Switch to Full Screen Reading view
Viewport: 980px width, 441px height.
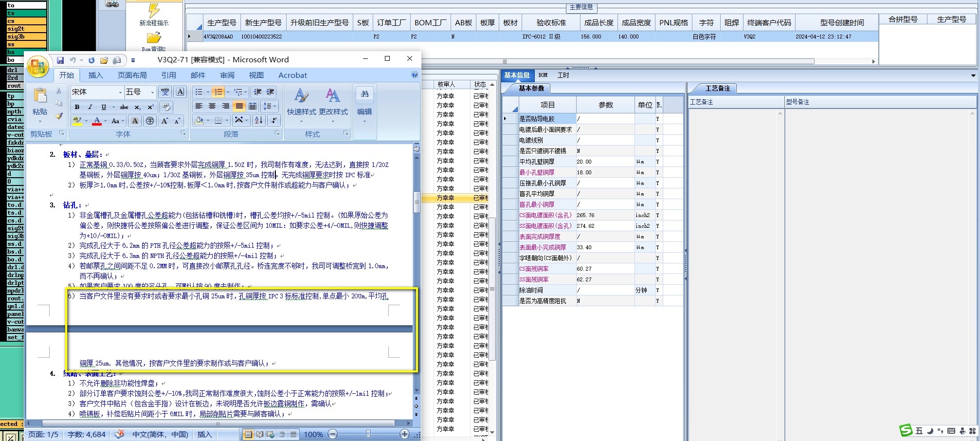260,434
